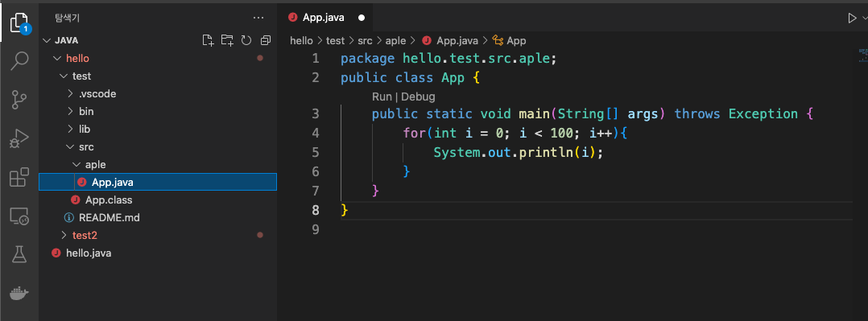Expand the test2 folder
The width and height of the screenshot is (868, 321).
tap(63, 235)
